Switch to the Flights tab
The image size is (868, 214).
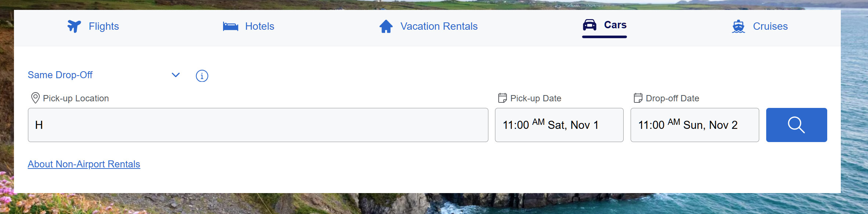click(x=104, y=26)
